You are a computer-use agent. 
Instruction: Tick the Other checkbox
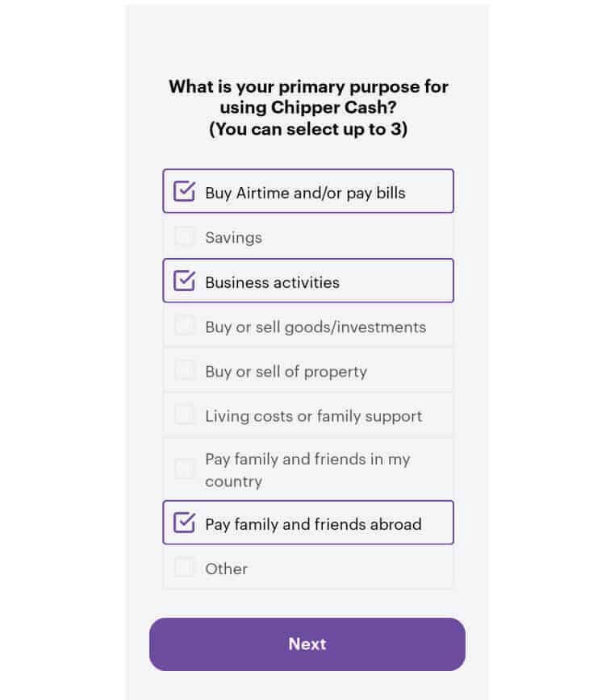pos(185,568)
